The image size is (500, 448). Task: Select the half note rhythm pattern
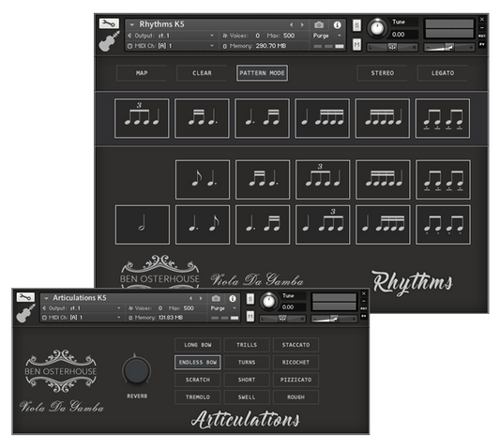143,225
